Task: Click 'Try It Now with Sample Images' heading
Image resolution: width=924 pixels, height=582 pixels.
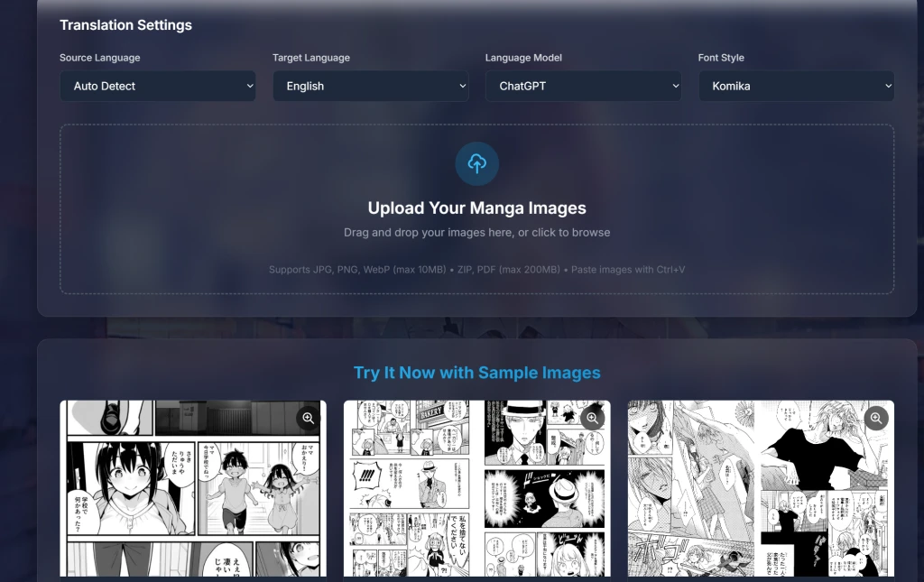Action: click(x=476, y=373)
